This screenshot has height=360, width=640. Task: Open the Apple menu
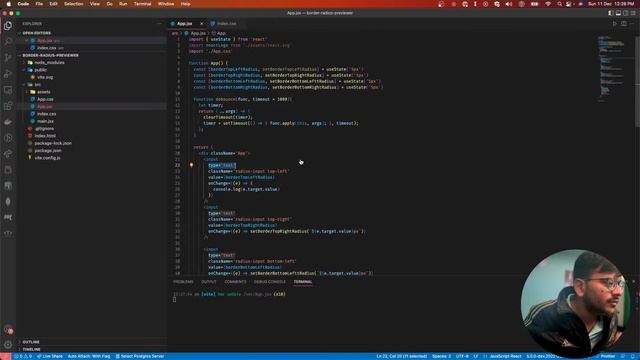[8, 4]
